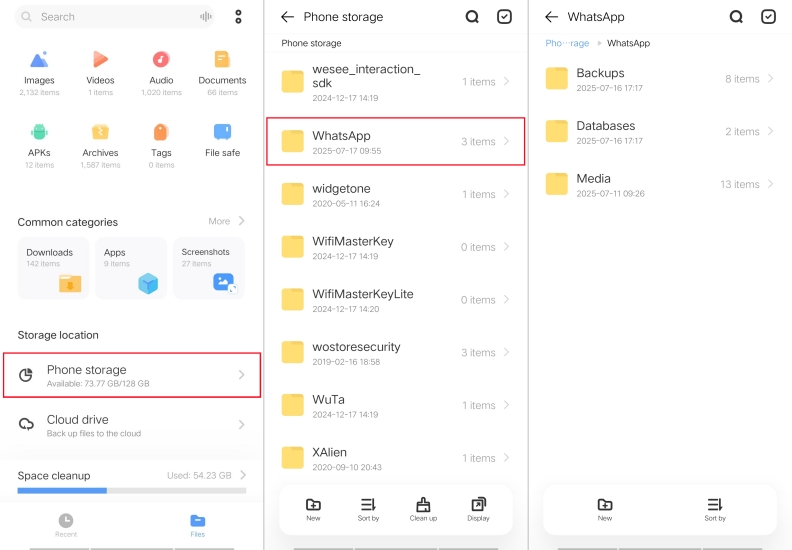Tap Clean up in Phone storage toolbar
The width and height of the screenshot is (792, 550).
point(423,509)
